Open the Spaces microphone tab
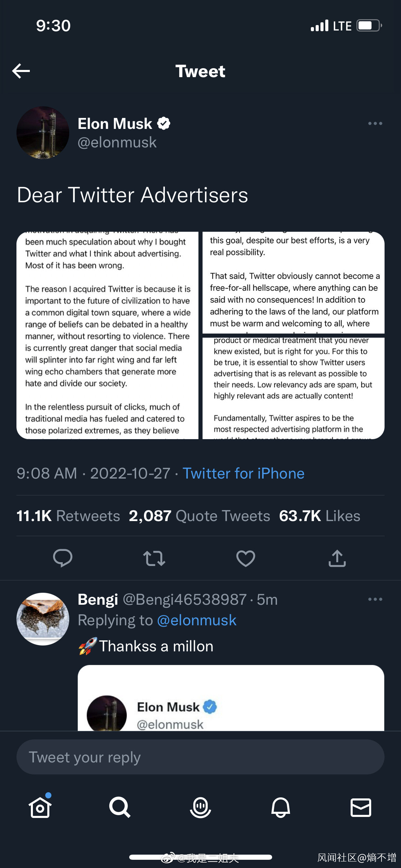The width and height of the screenshot is (401, 868). coord(200,807)
